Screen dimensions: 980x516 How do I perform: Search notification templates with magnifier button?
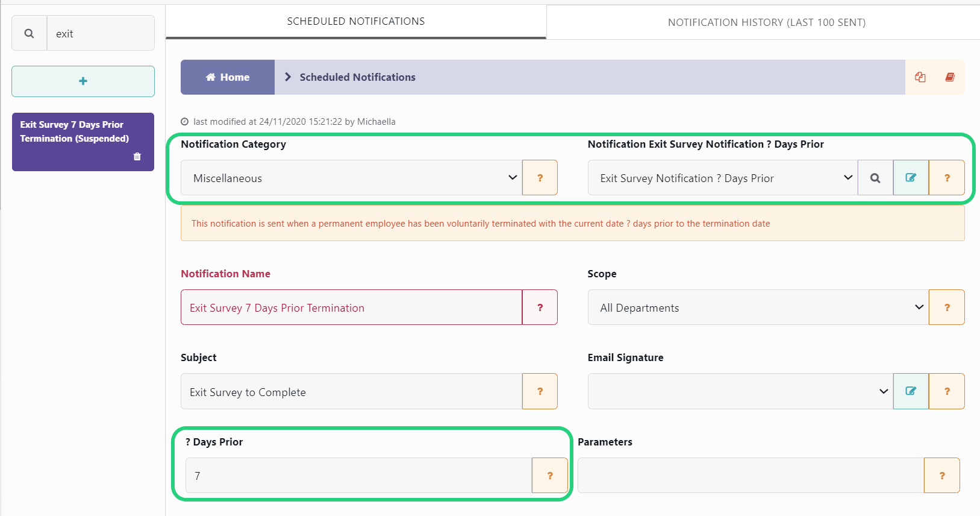(x=875, y=178)
